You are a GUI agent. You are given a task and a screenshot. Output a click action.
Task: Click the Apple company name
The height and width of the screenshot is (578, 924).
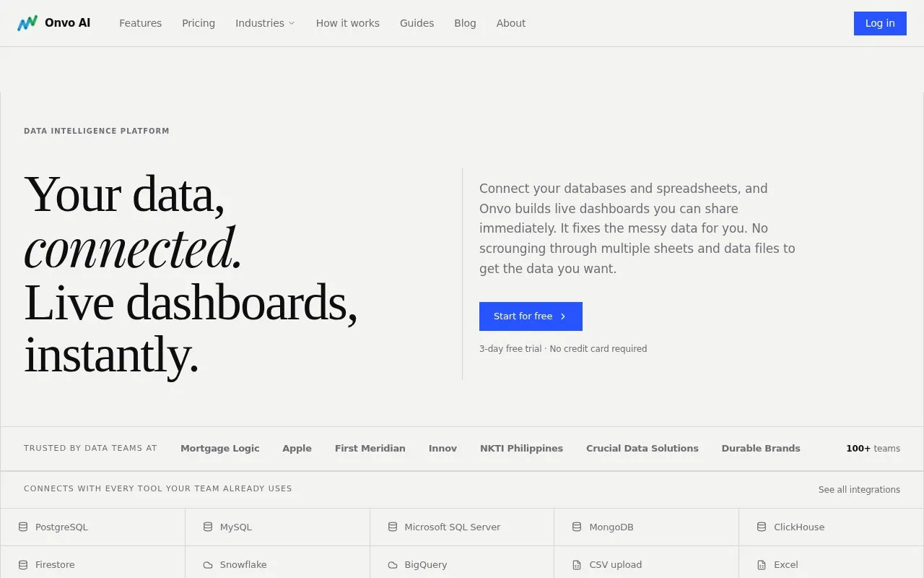(x=297, y=448)
